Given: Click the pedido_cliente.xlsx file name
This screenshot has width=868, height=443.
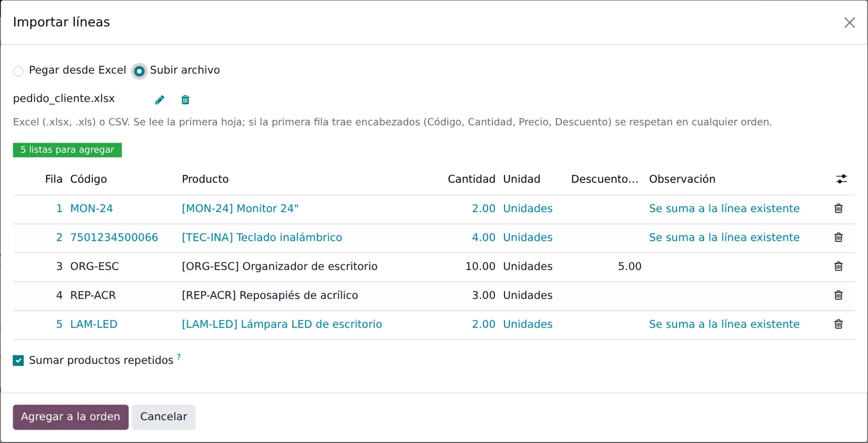Looking at the screenshot, I should pyautogui.click(x=64, y=99).
